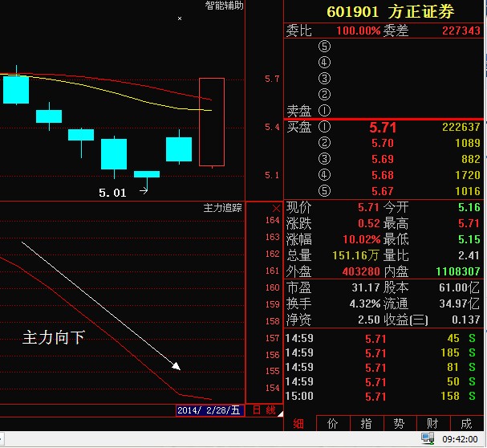Select the 成 tab

(466, 424)
